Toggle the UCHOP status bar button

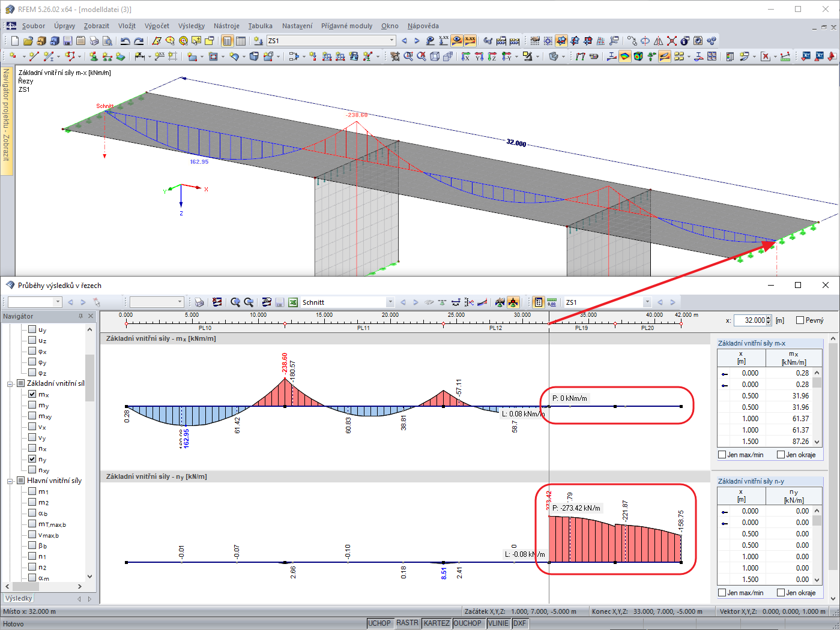(379, 623)
